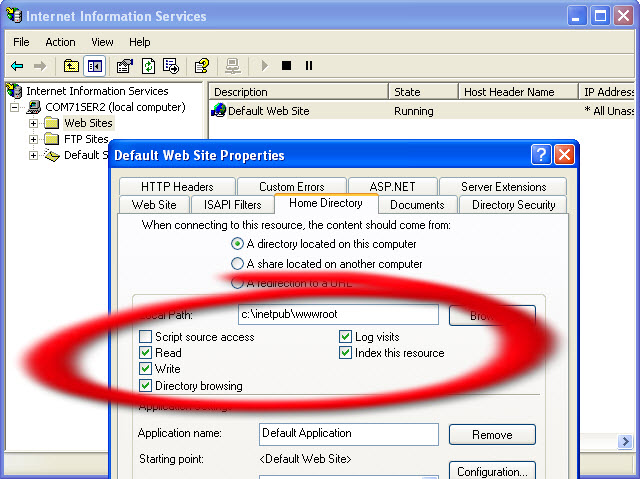640x479 pixels.
Task: Toggle the Show/Hide Console Tree icon
Action: 95,66
